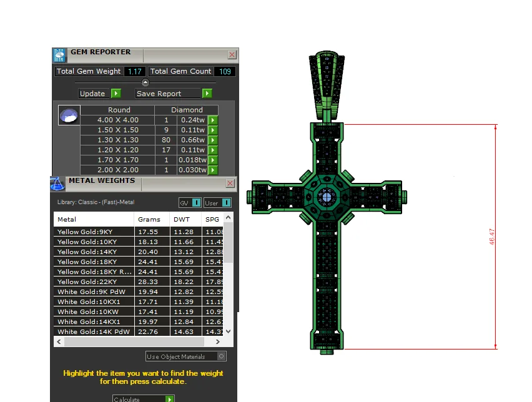Click the Total Gem Count value 109
Viewport: 532px width, 402px height.
[x=225, y=72]
